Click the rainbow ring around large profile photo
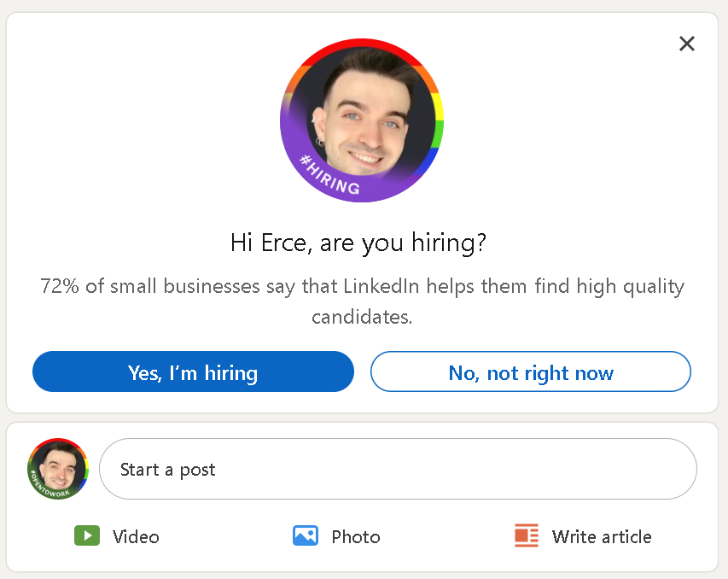The image size is (728, 579). click(432, 84)
